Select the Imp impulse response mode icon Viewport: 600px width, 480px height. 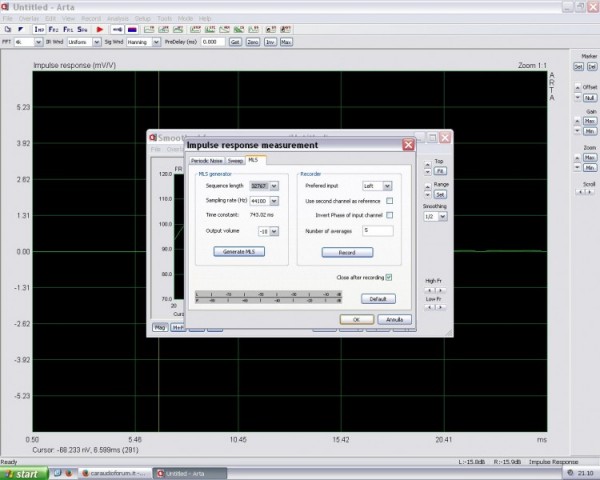39,29
